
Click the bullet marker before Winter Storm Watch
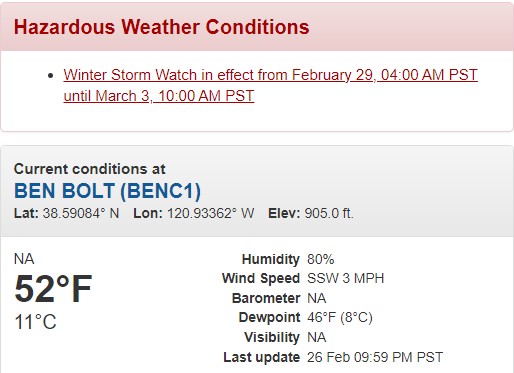[50, 75]
